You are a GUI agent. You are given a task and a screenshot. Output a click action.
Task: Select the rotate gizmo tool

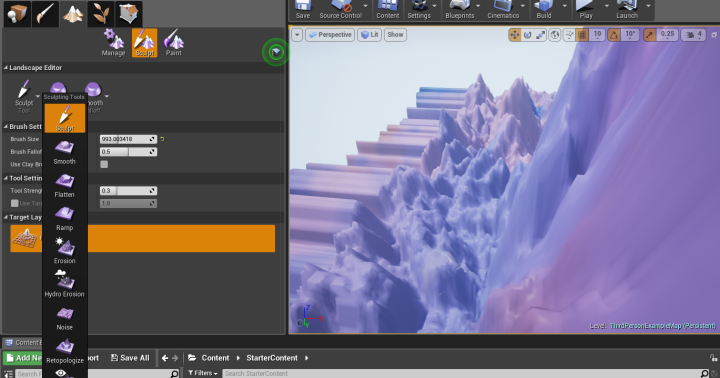point(528,35)
